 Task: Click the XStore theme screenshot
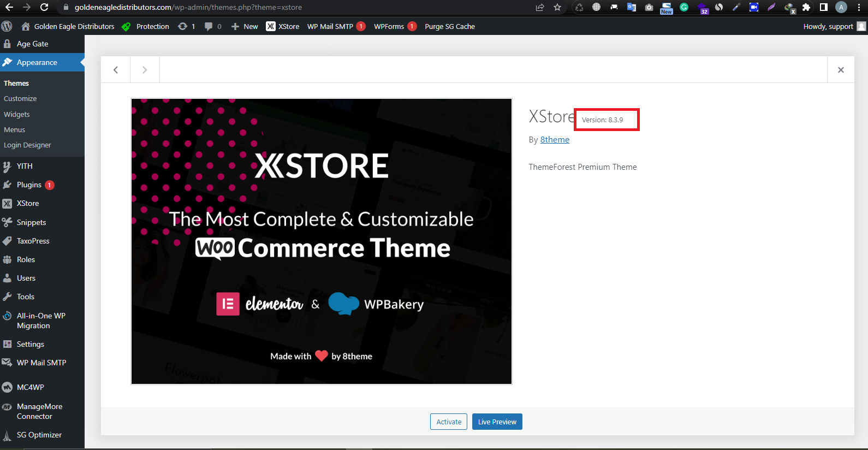pos(322,241)
